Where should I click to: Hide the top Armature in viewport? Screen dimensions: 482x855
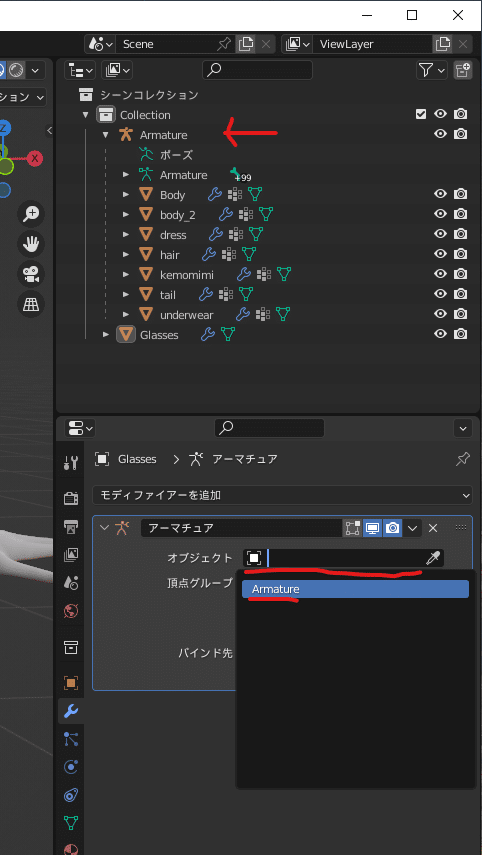pyautogui.click(x=440, y=134)
